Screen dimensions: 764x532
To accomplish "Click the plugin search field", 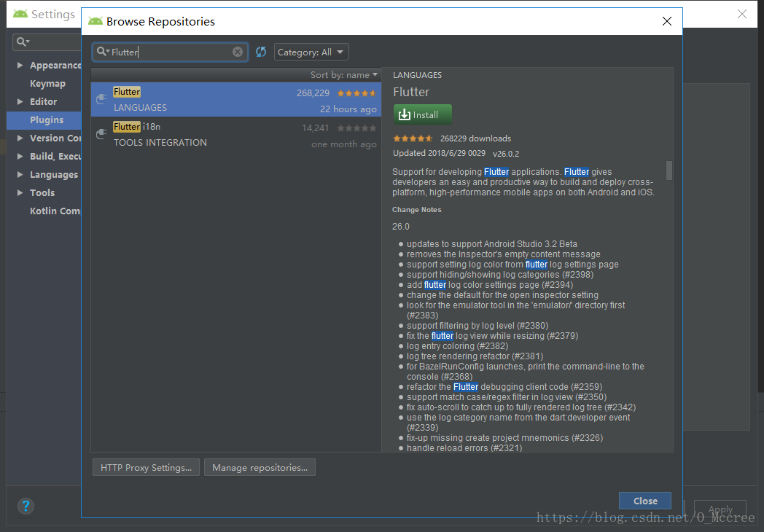I will 170,52.
